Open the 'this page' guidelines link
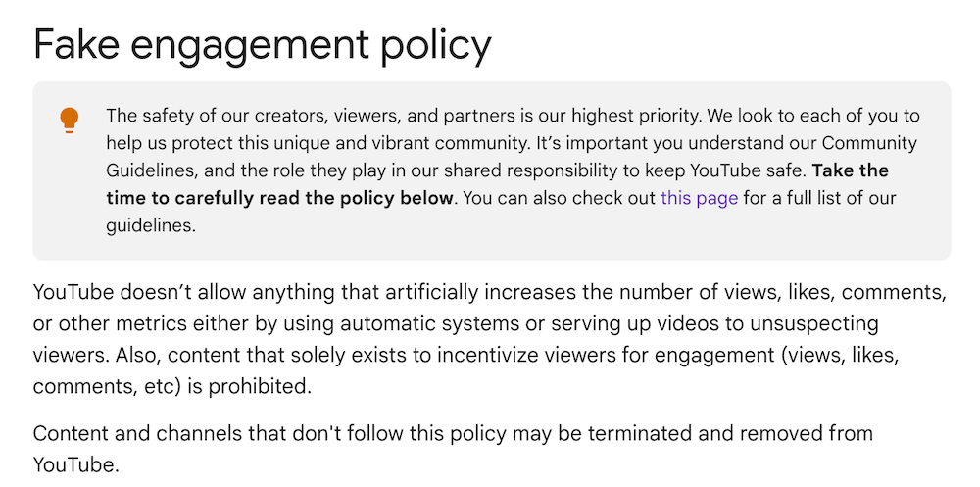The height and width of the screenshot is (487, 980). point(699,198)
